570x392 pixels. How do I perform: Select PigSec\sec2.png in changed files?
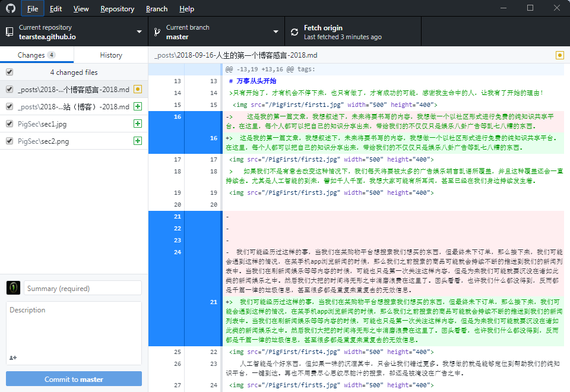(74, 141)
